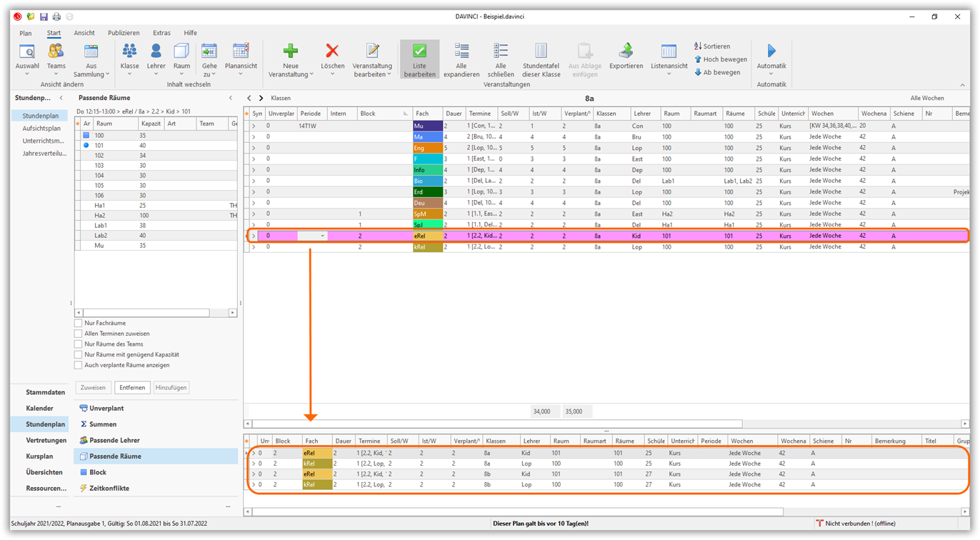
Task: Click the Alle schließen icon
Action: click(500, 51)
